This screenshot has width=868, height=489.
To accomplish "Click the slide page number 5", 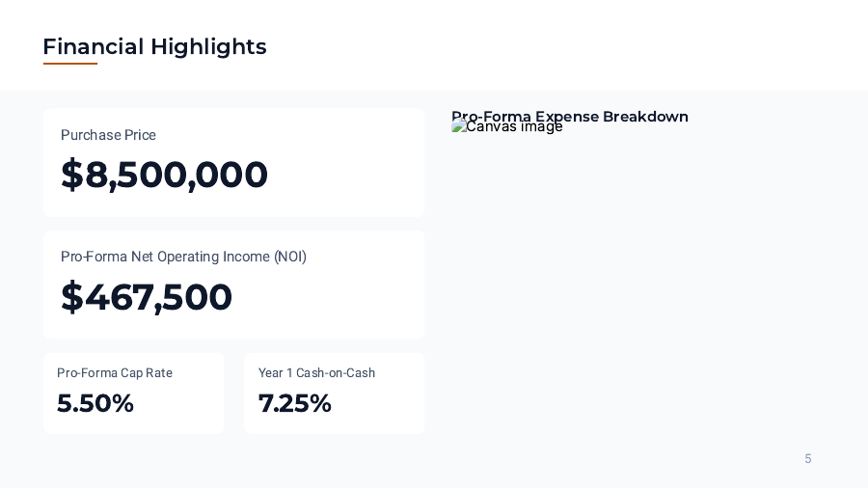I will (x=808, y=459).
